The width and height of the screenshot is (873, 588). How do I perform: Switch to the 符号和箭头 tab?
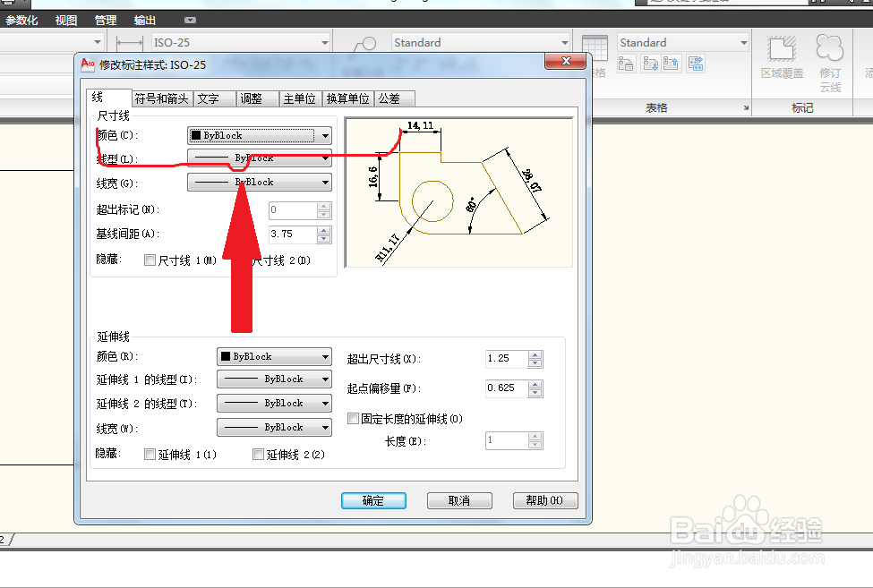pyautogui.click(x=162, y=99)
